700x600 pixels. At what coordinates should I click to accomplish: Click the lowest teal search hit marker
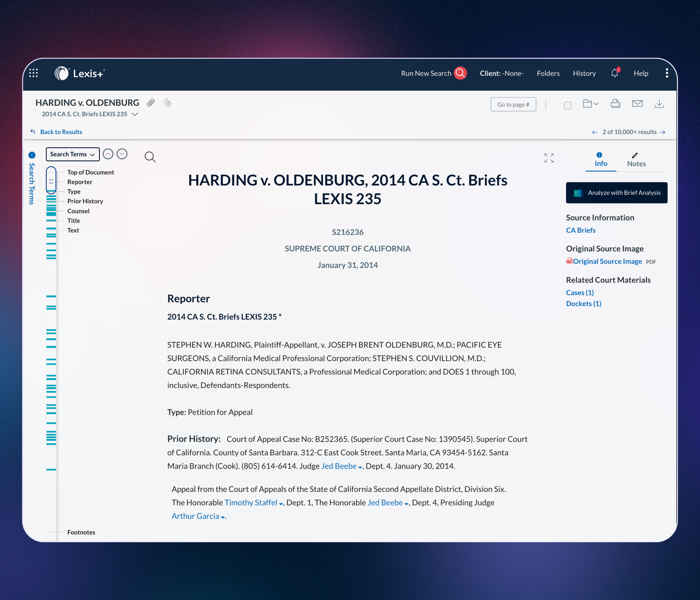pos(51,470)
